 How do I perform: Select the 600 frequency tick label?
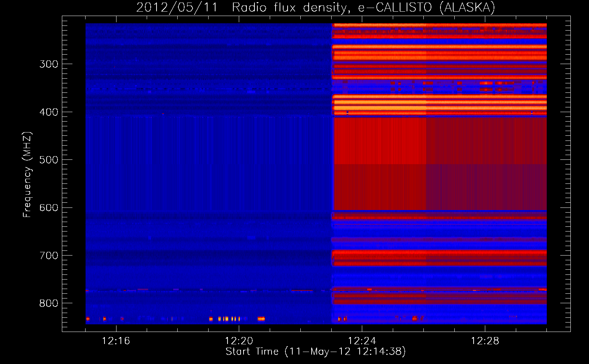49,207
